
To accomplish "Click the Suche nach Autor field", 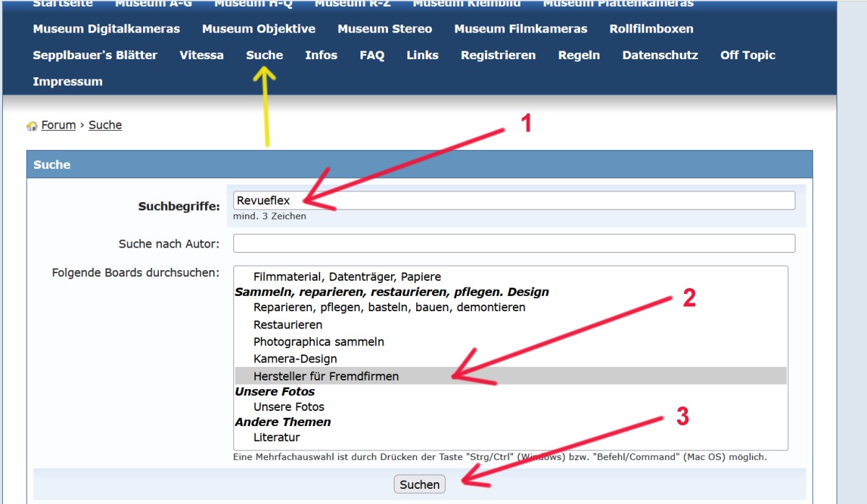I will [514, 243].
